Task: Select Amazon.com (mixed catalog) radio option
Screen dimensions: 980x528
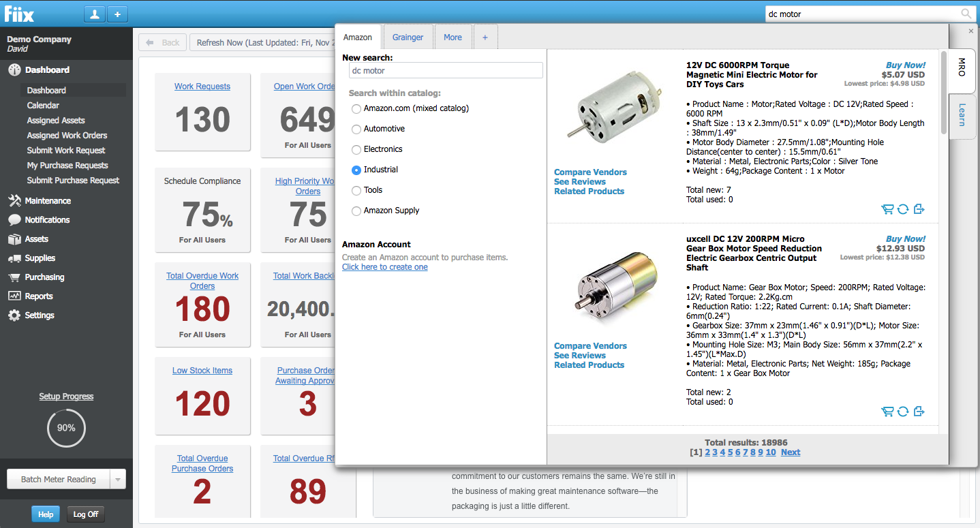Action: point(356,108)
